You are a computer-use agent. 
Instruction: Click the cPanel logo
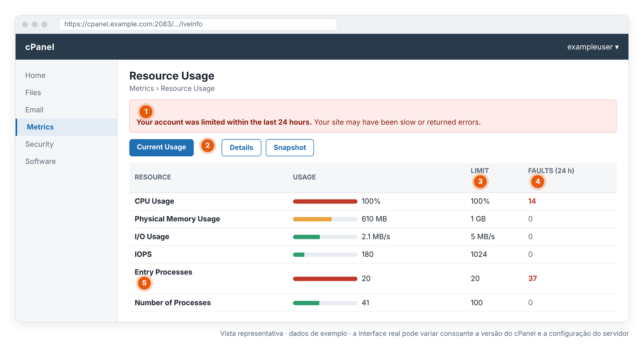(39, 47)
